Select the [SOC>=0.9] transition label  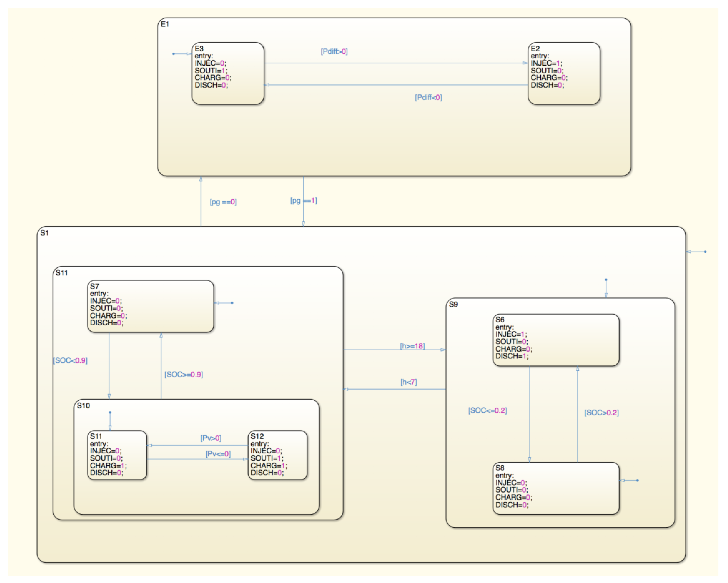184,374
